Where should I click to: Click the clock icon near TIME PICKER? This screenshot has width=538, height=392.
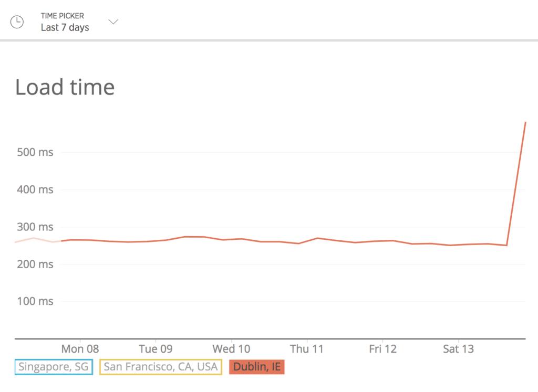16,22
